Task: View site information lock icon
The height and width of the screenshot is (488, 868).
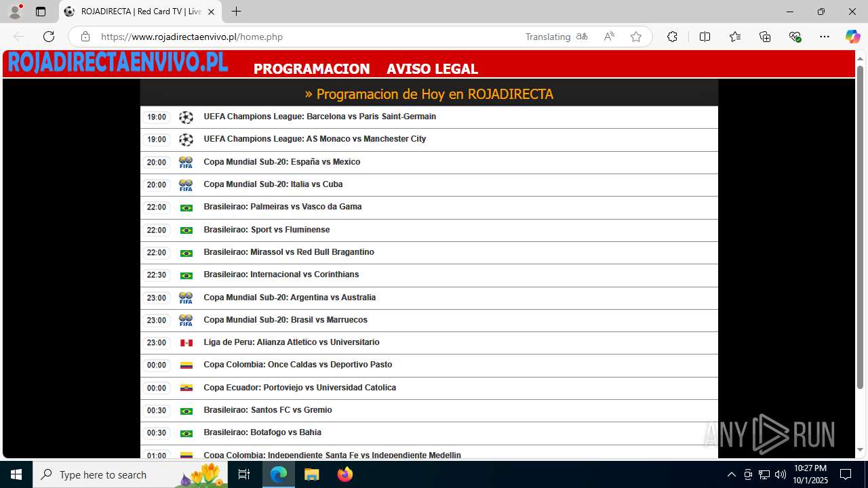Action: [x=85, y=37]
